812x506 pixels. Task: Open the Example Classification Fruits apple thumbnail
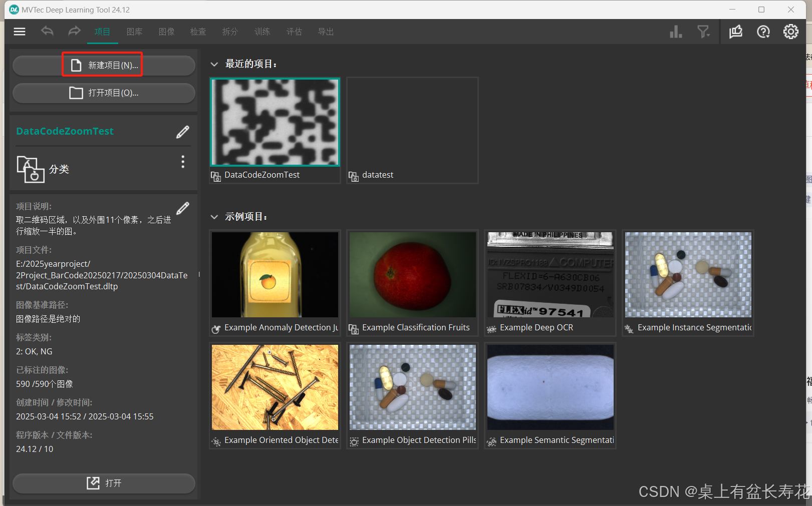pyautogui.click(x=413, y=274)
